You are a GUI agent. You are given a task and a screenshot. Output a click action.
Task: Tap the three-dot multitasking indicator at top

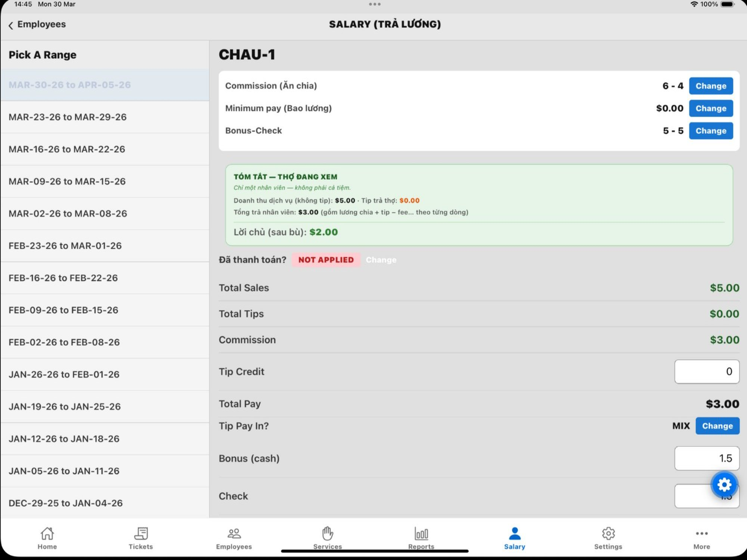375,4
